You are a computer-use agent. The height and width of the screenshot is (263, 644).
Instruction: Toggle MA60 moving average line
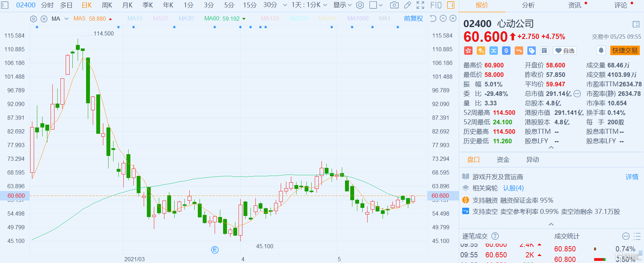pyautogui.click(x=222, y=19)
